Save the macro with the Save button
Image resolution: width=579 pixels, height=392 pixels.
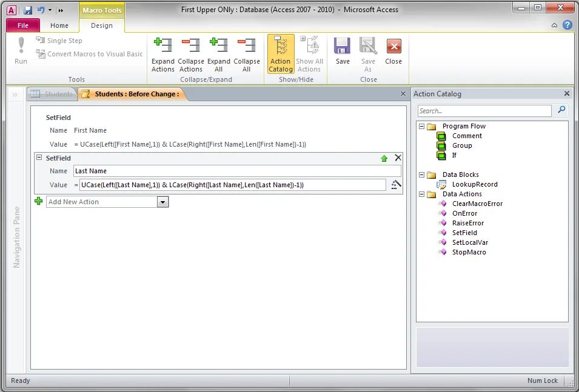pyautogui.click(x=343, y=51)
